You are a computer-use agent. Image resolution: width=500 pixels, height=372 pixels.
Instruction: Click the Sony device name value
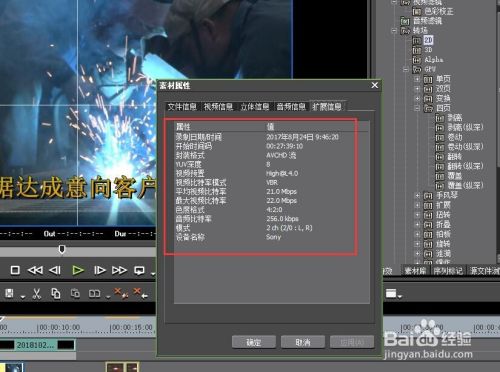[x=274, y=237]
